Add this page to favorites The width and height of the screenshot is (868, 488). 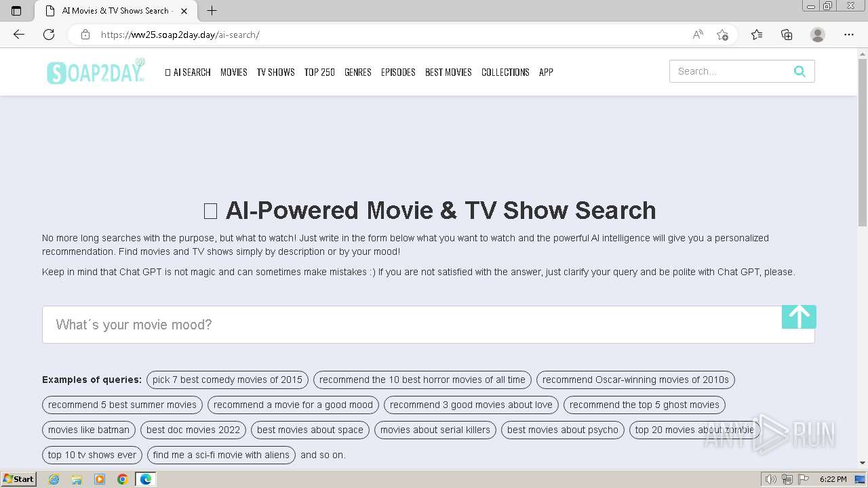(722, 35)
